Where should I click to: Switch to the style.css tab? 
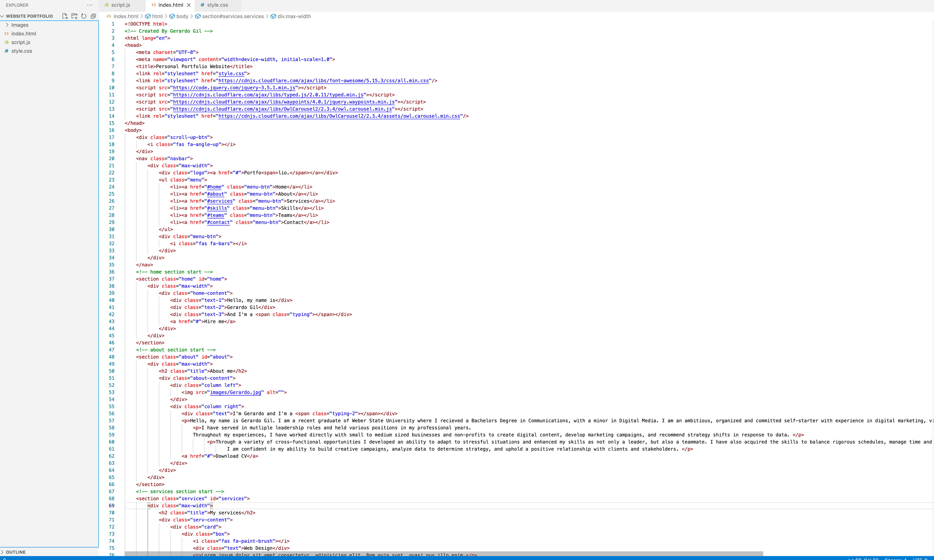tap(217, 5)
